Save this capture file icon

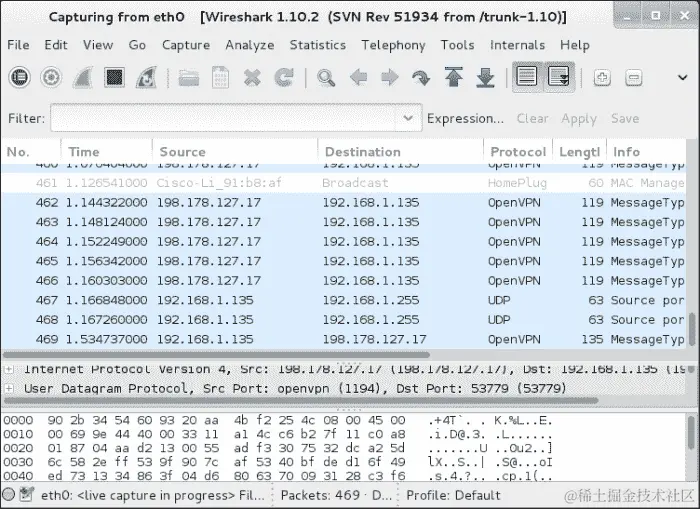(220, 78)
